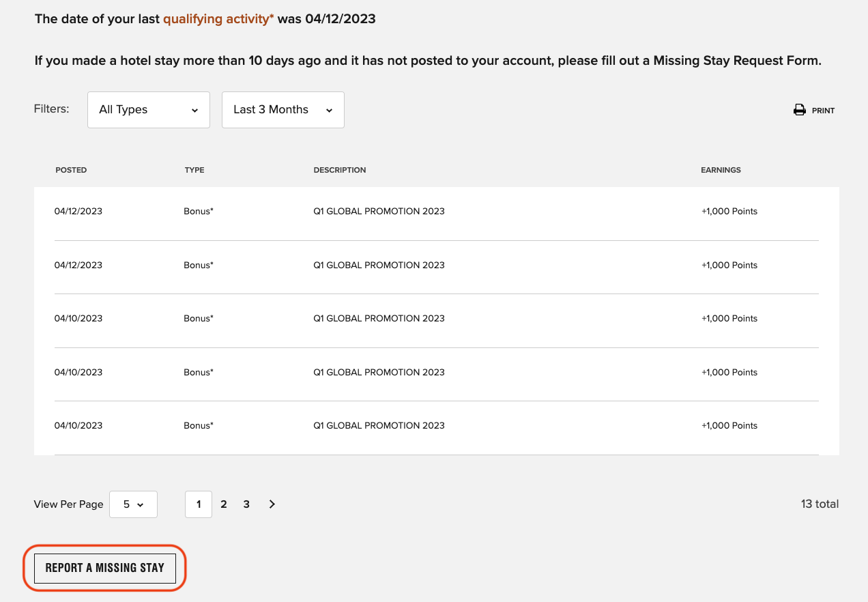Go to page 2 of results
868x602 pixels.
(x=223, y=504)
